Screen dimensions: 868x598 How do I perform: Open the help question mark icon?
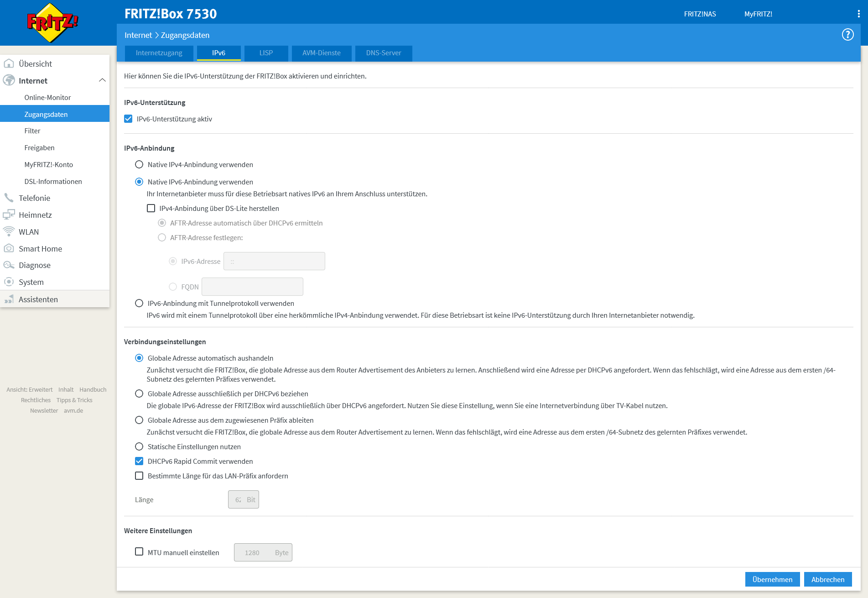(x=847, y=35)
